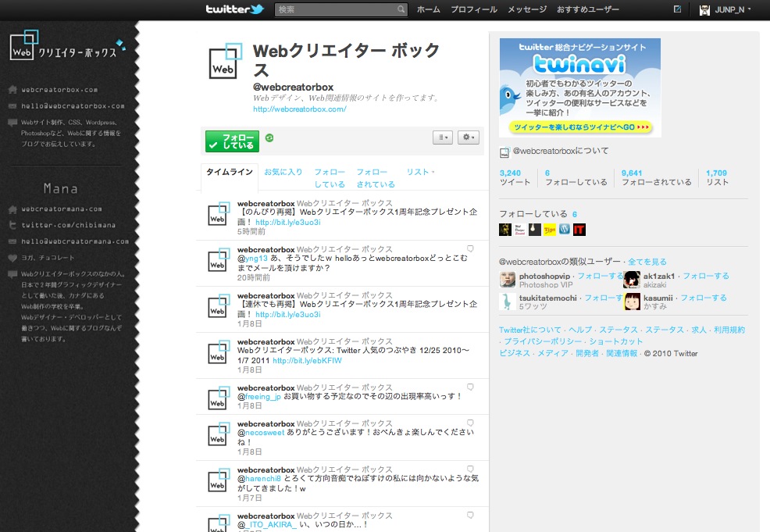Click the Twitter logo in top bar

pyautogui.click(x=235, y=9)
